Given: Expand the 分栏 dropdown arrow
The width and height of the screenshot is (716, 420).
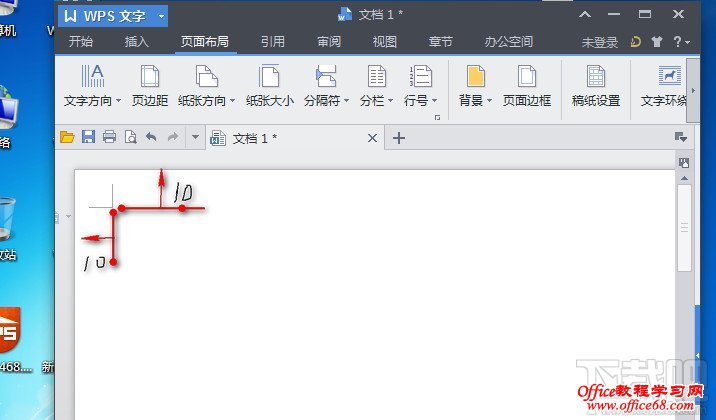Looking at the screenshot, I should point(390,100).
